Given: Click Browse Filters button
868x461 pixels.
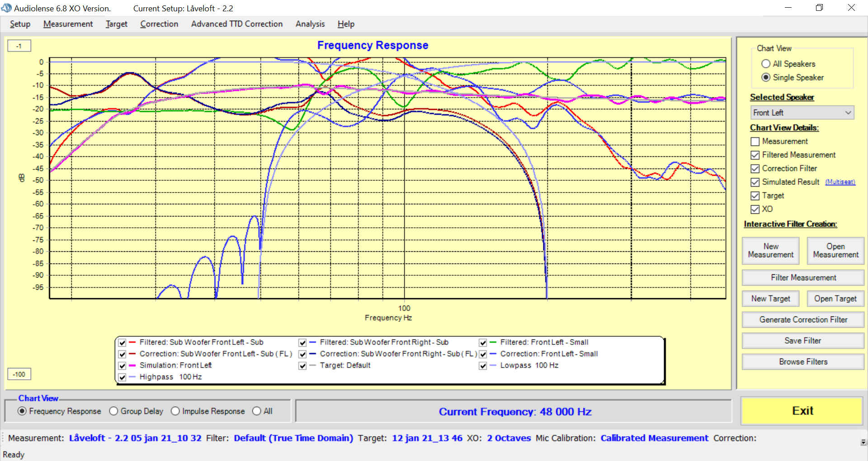Looking at the screenshot, I should click(x=803, y=362).
